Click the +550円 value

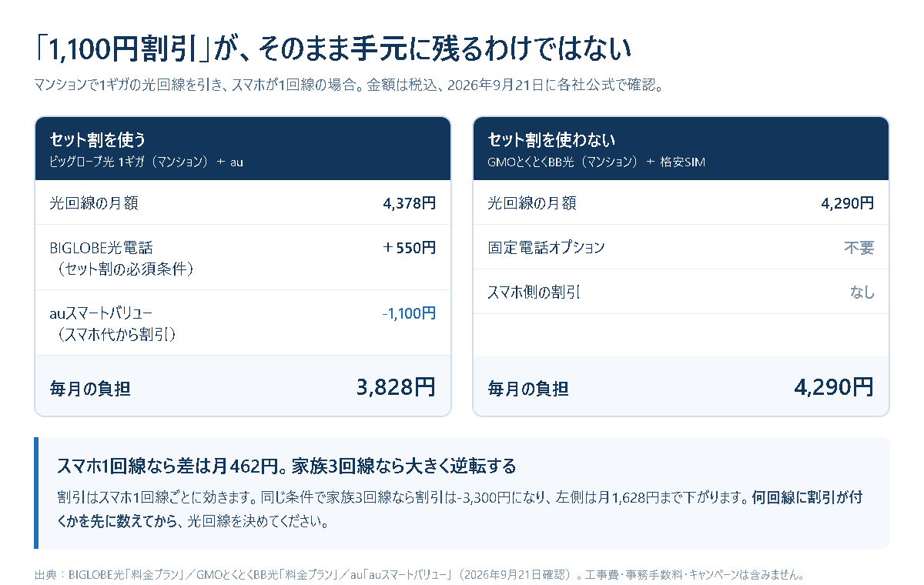tap(409, 248)
